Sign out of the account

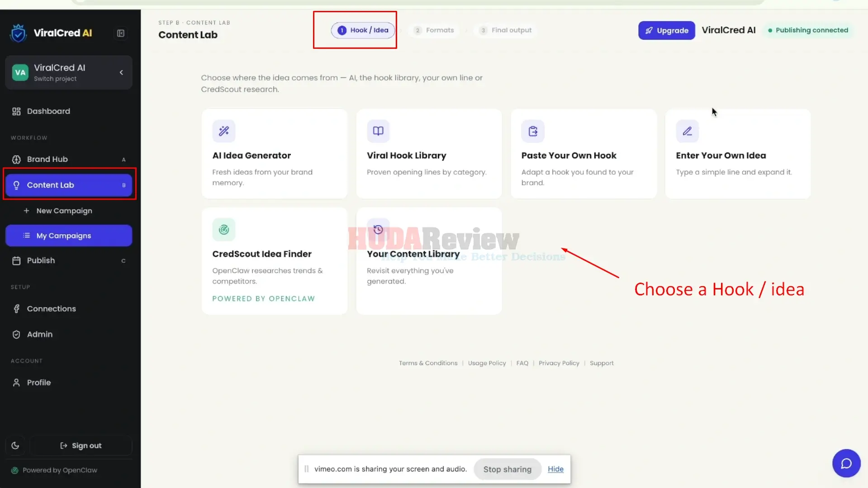pos(81,445)
